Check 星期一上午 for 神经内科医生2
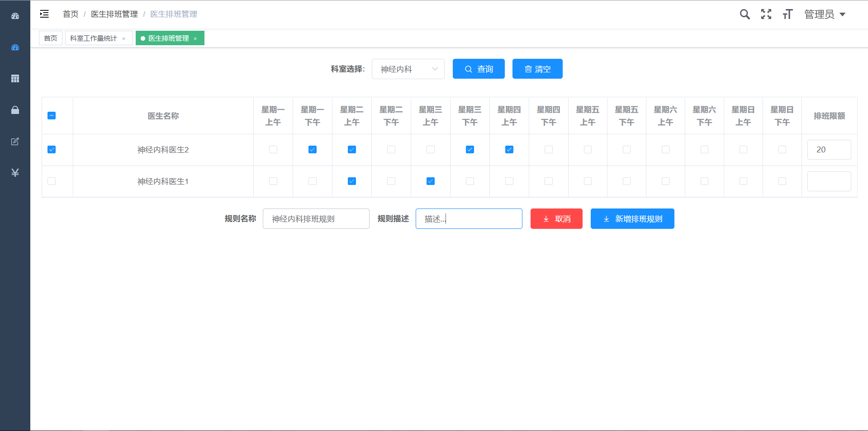 273,150
